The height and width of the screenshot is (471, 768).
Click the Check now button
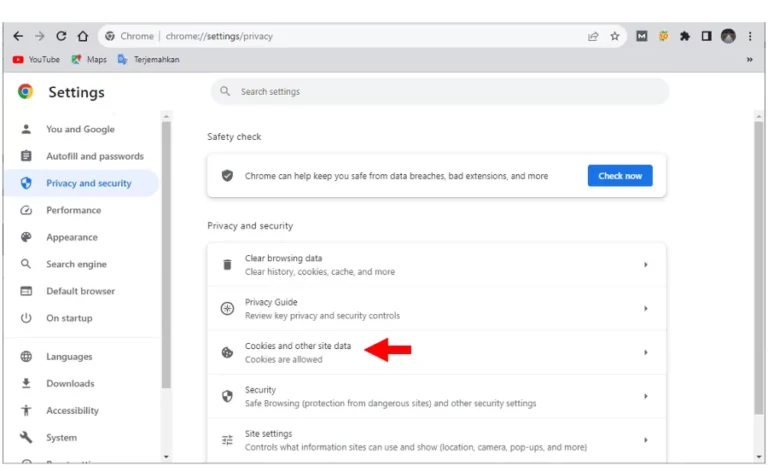(620, 176)
